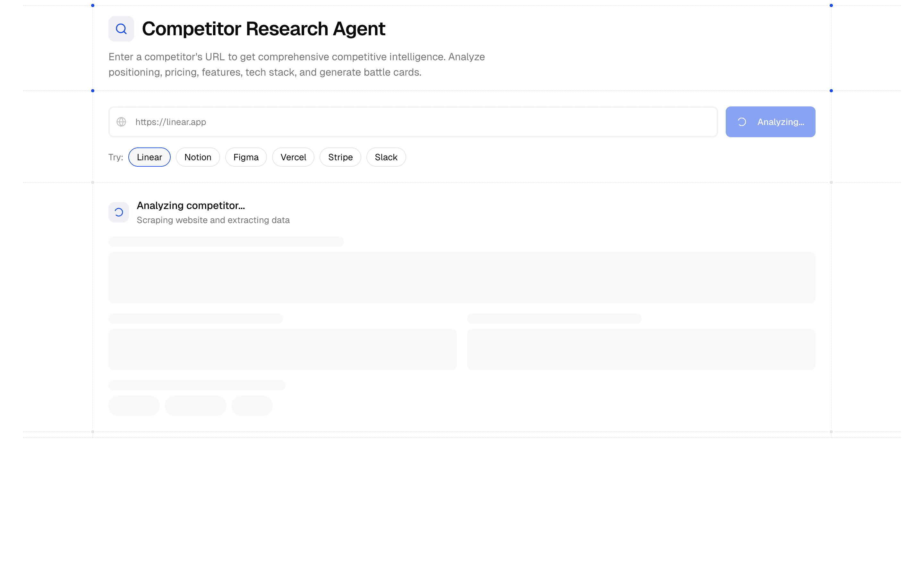This screenshot has width=924, height=577.
Task: Select the Figma suggestion chip
Action: (x=246, y=157)
